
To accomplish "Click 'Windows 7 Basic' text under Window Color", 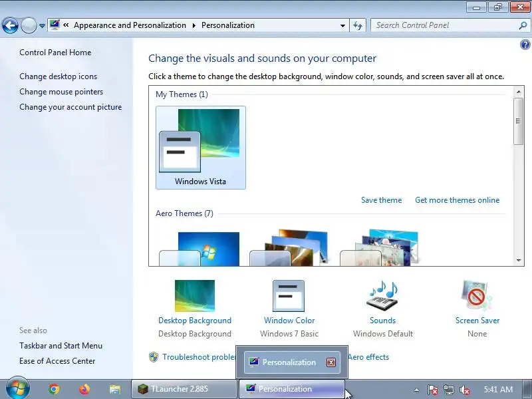I will pos(289,334).
